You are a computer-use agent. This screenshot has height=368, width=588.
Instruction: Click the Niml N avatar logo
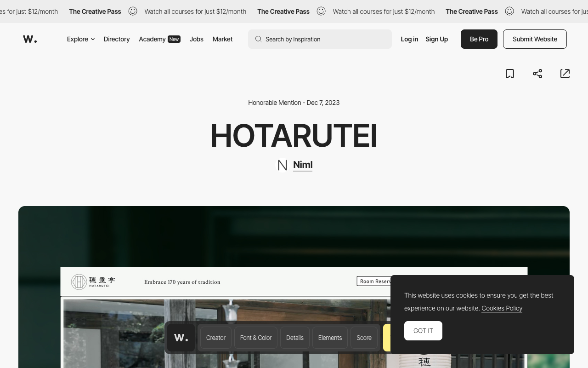[282, 165]
